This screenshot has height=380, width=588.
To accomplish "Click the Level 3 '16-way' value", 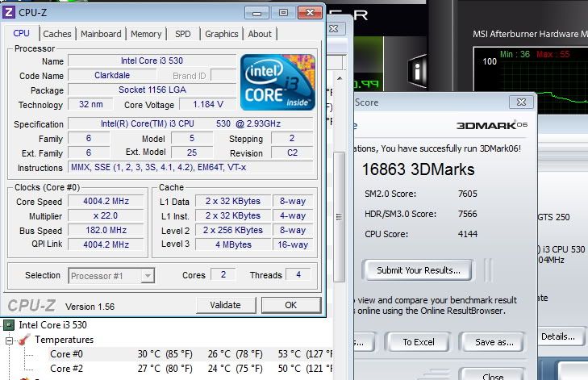I will pyautogui.click(x=293, y=244).
